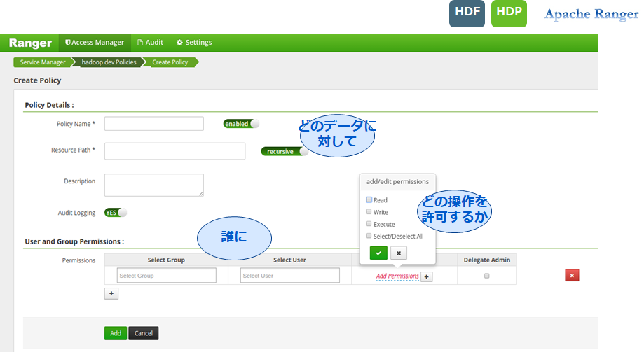Image resolution: width=644 pixels, height=352 pixels.
Task: Enable the Delegate Admin checkbox
Action: pos(486,276)
